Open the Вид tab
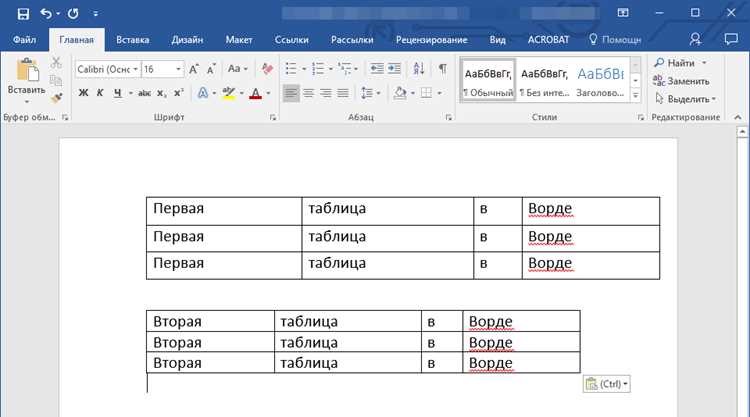This screenshot has width=750, height=417. point(497,40)
